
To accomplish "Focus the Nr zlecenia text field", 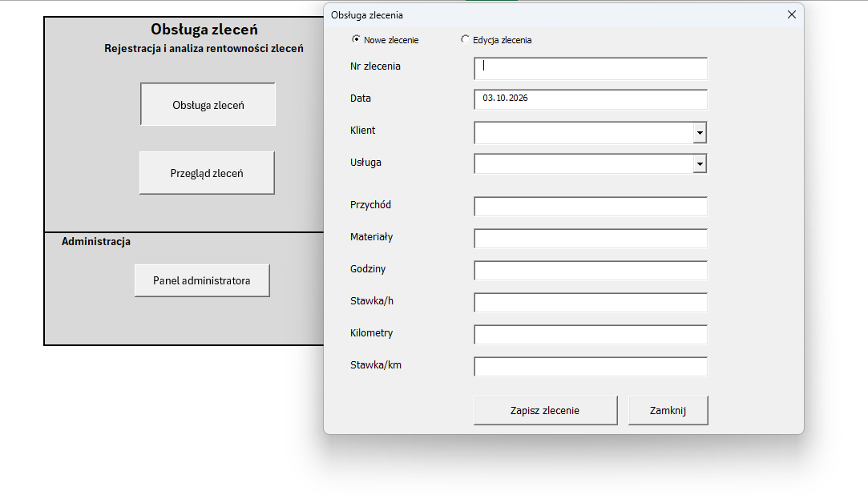I will point(591,69).
